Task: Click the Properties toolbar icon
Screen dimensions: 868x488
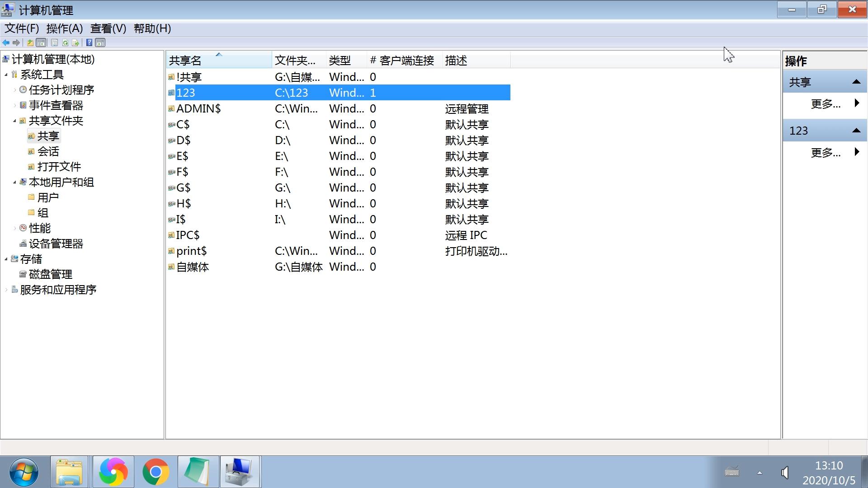Action: coord(54,42)
